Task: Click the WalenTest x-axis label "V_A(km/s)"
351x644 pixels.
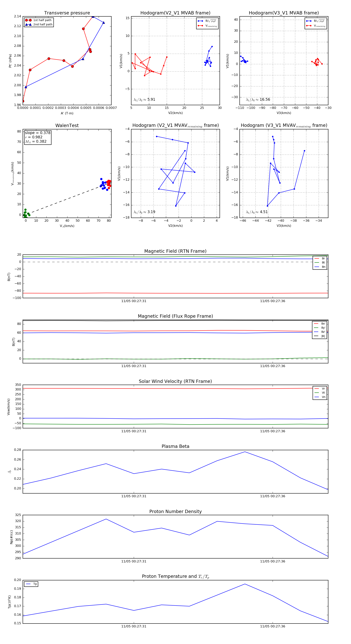Action: (67, 226)
